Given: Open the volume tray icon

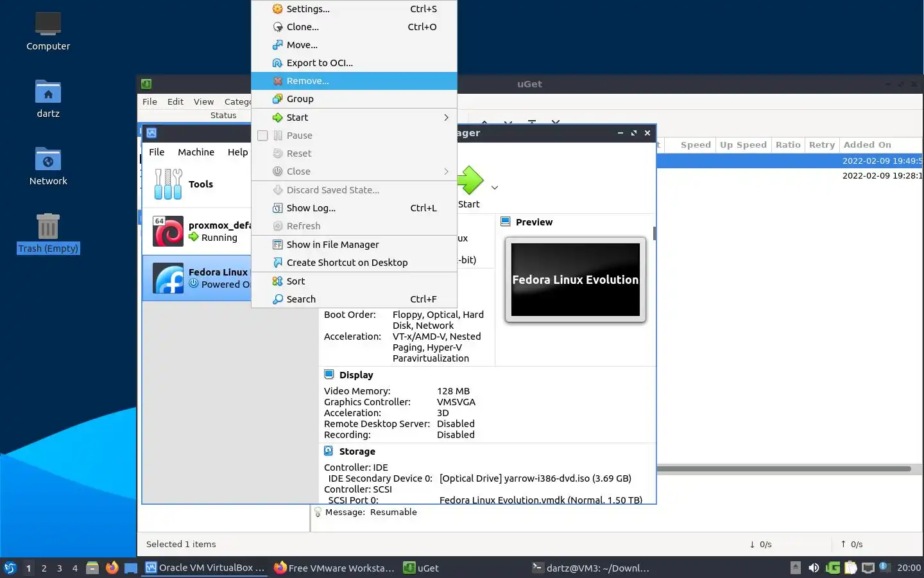Looking at the screenshot, I should [814, 568].
